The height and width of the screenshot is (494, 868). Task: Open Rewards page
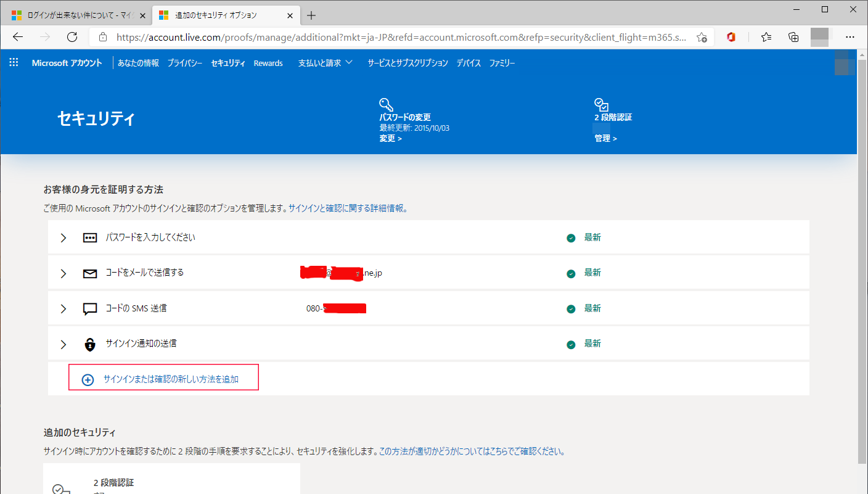268,63
